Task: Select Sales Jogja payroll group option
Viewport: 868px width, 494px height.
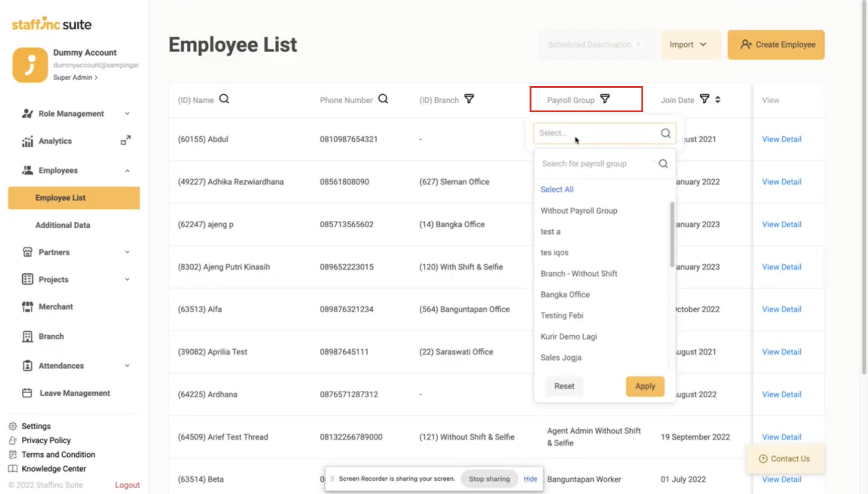Action: pyautogui.click(x=561, y=357)
